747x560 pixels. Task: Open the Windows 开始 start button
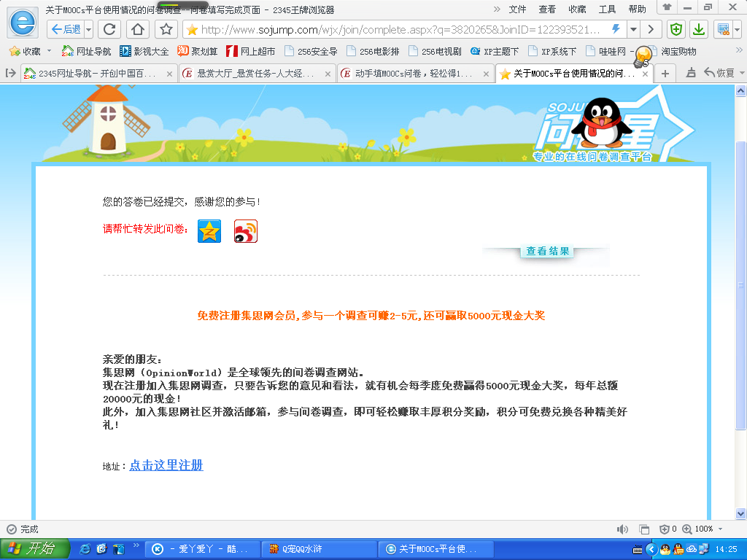34,548
